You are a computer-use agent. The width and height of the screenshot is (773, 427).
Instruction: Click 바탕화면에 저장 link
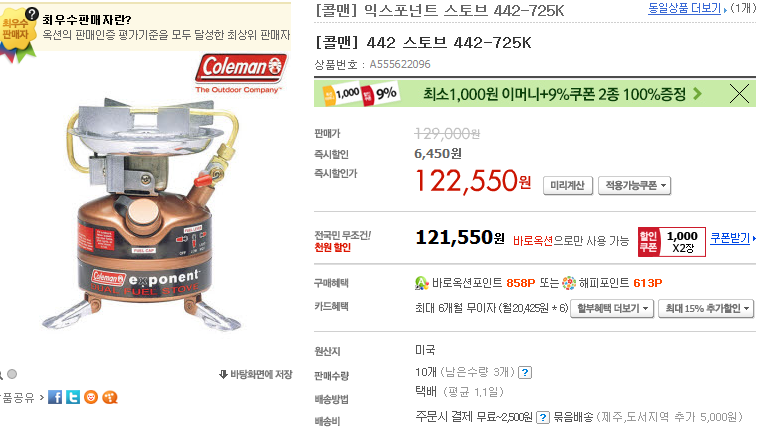(256, 374)
